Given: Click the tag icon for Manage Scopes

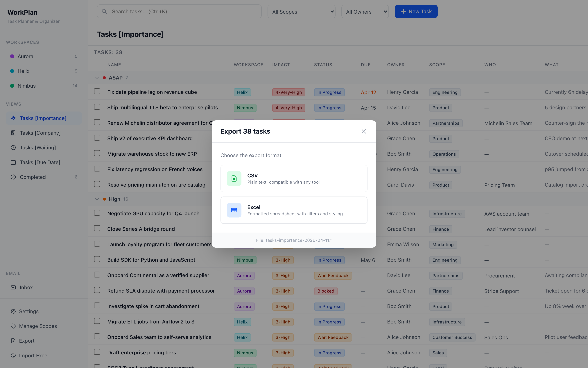Looking at the screenshot, I should 13,326.
